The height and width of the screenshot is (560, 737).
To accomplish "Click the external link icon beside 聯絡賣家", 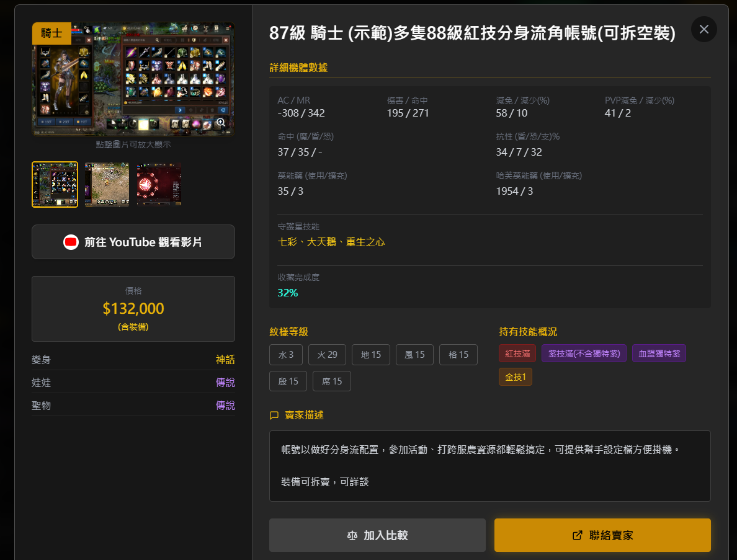I will click(x=577, y=535).
